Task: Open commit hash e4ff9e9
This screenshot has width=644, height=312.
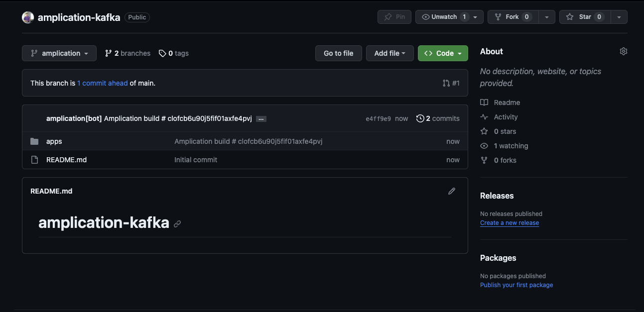Action: [378, 118]
